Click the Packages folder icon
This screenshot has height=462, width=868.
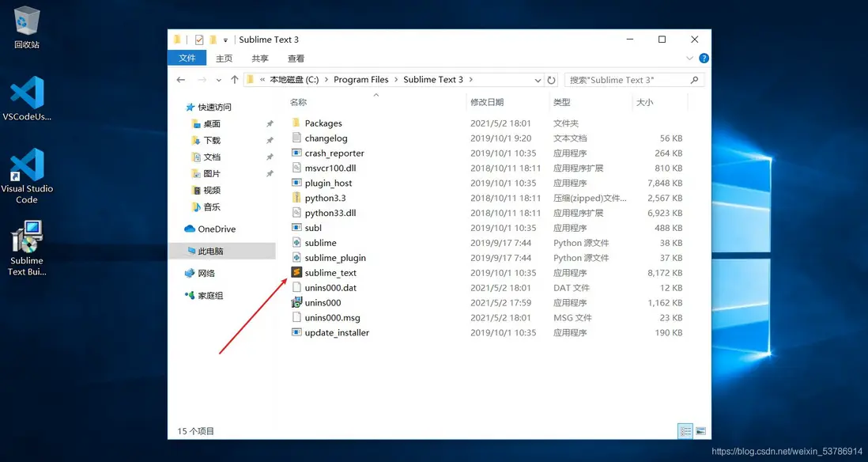pos(296,123)
